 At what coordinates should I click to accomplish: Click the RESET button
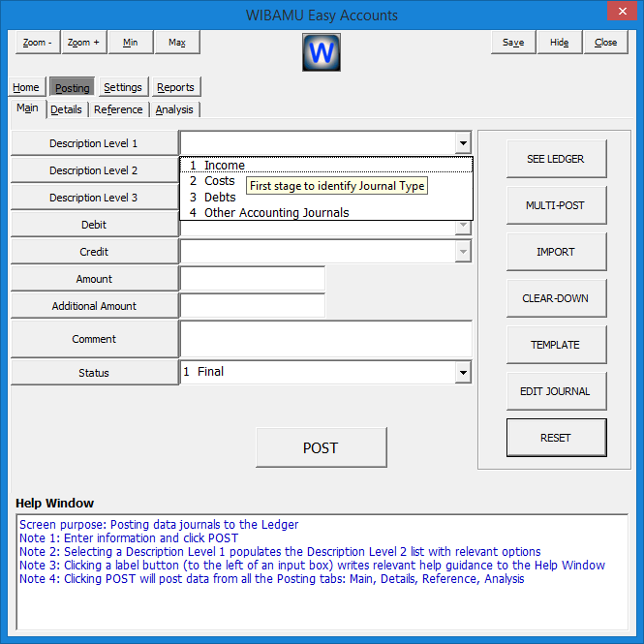556,438
